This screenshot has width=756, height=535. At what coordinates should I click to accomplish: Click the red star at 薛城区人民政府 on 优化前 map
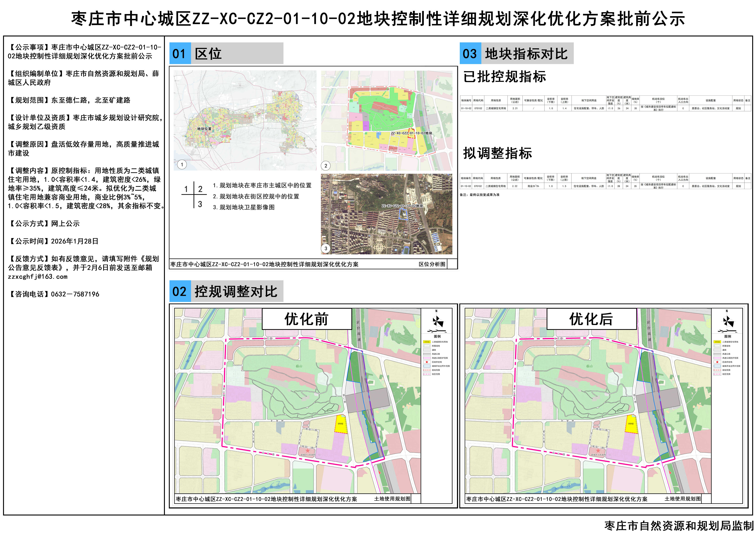pos(308,450)
